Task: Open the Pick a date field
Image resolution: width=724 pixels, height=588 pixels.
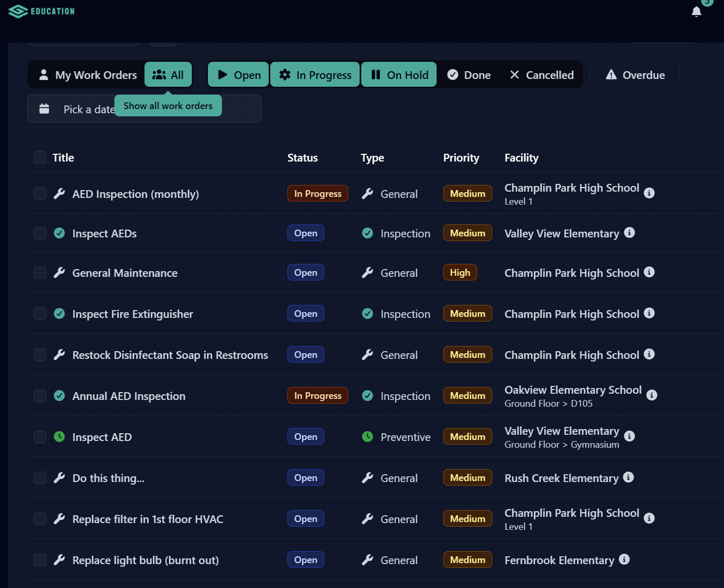Action: (144, 109)
